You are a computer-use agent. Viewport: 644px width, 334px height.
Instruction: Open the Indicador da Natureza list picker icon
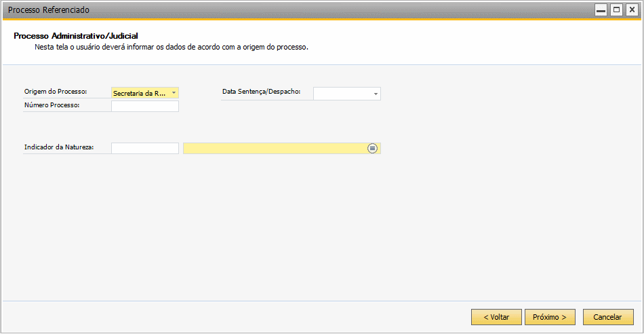pos(372,148)
